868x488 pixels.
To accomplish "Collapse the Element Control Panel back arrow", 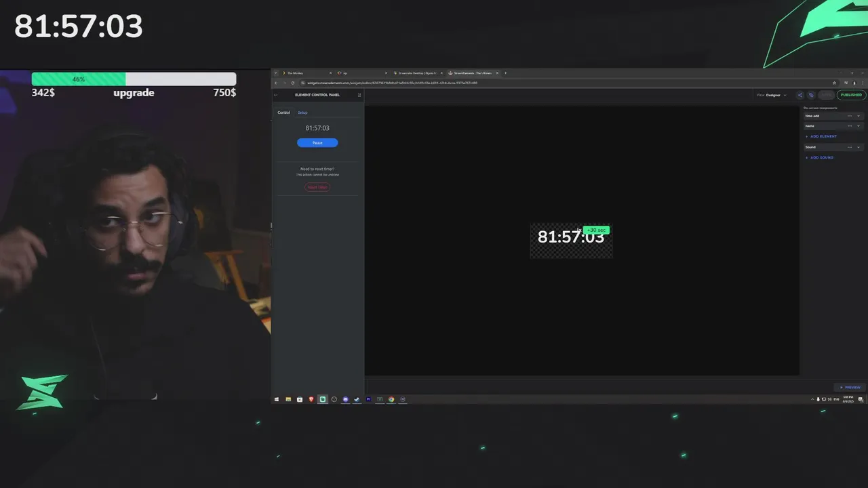I will (276, 95).
